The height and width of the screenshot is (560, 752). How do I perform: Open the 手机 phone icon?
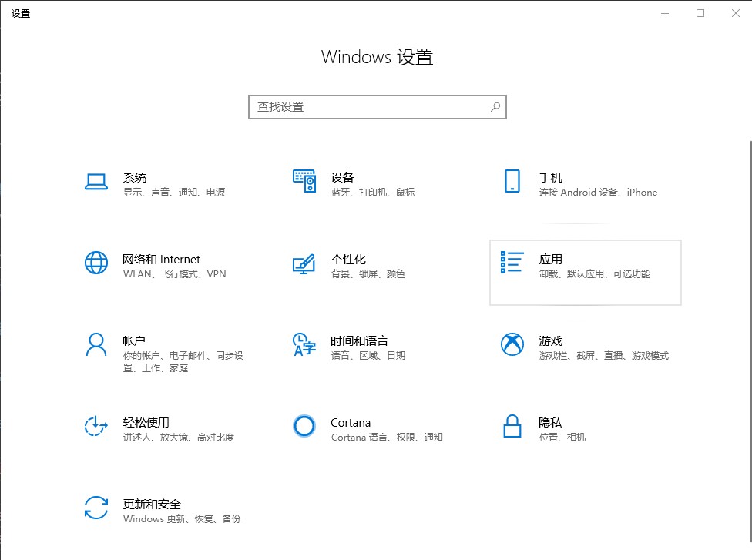(x=512, y=181)
